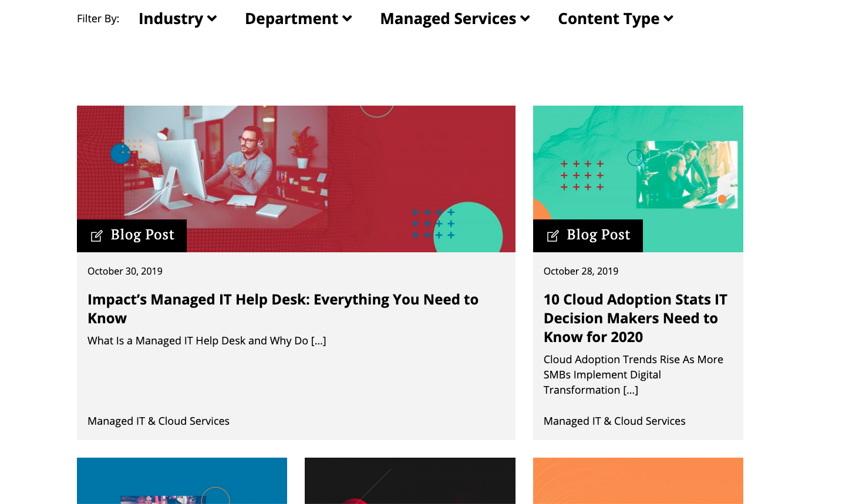Select Managed IT & Cloud Services tag under the Cloud Adoption post
Viewport: 849px width, 504px height.
coord(614,421)
